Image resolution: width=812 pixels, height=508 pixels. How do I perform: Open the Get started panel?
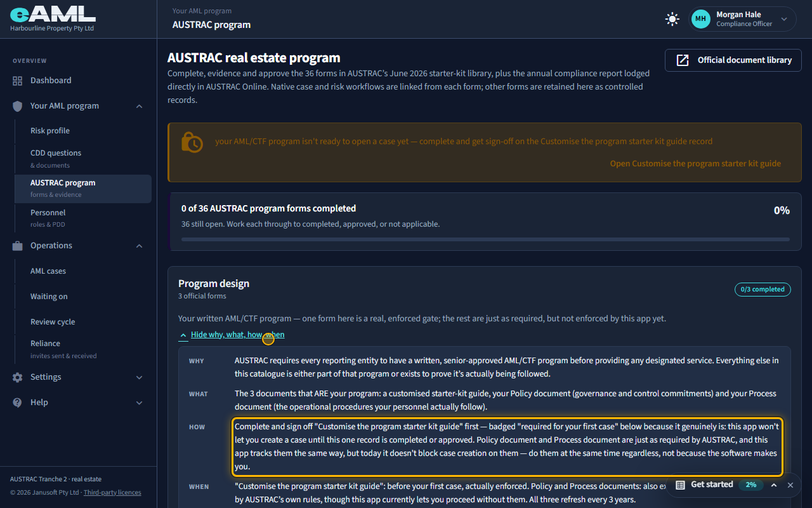pyautogui.click(x=712, y=485)
